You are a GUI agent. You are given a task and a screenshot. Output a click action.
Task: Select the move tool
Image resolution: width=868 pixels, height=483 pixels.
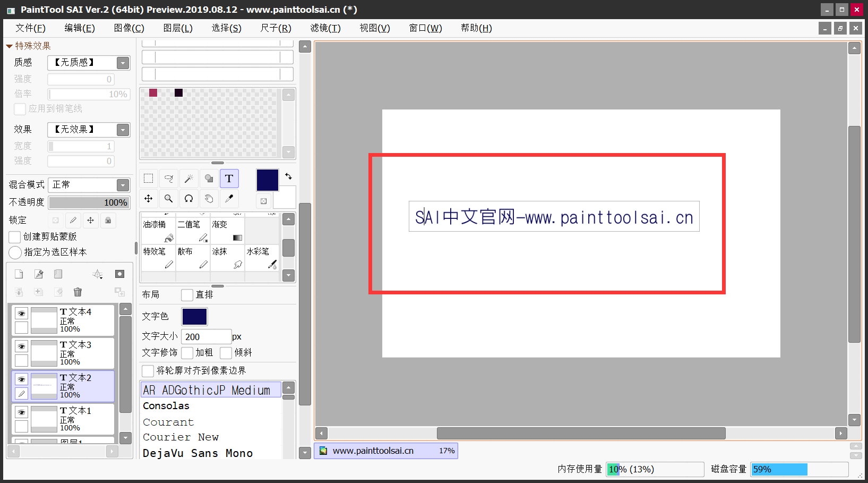(x=149, y=199)
